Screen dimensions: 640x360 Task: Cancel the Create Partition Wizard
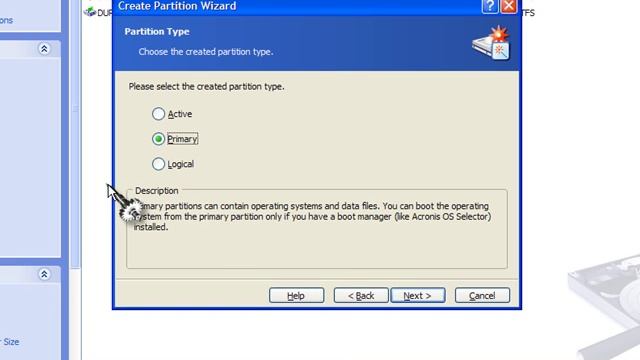pos(482,296)
